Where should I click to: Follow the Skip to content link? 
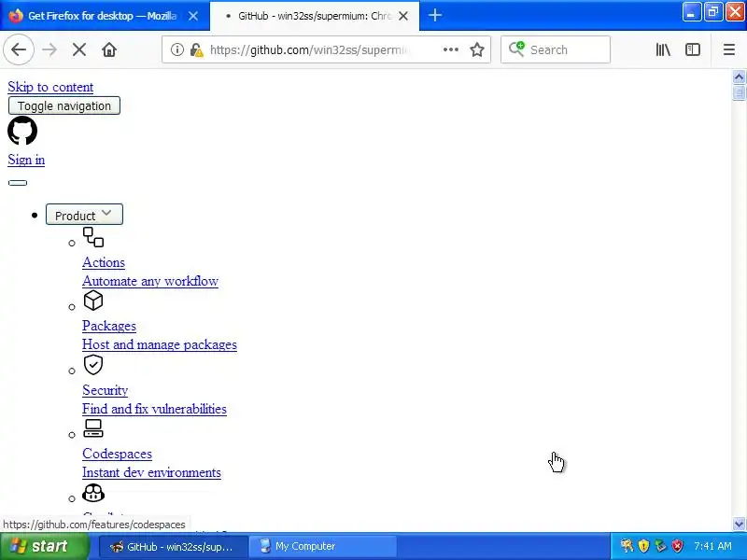pyautogui.click(x=50, y=87)
